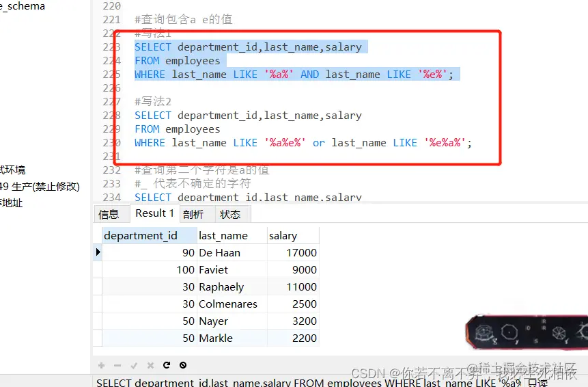Click SELECT statement on line 234
The image size is (588, 387).
pos(249,197)
